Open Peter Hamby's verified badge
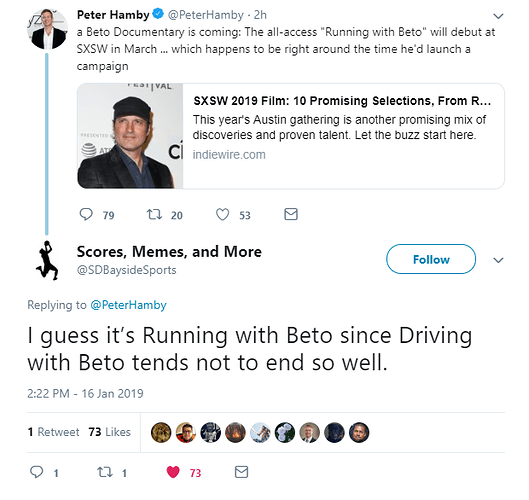The image size is (529, 500). coord(158,14)
